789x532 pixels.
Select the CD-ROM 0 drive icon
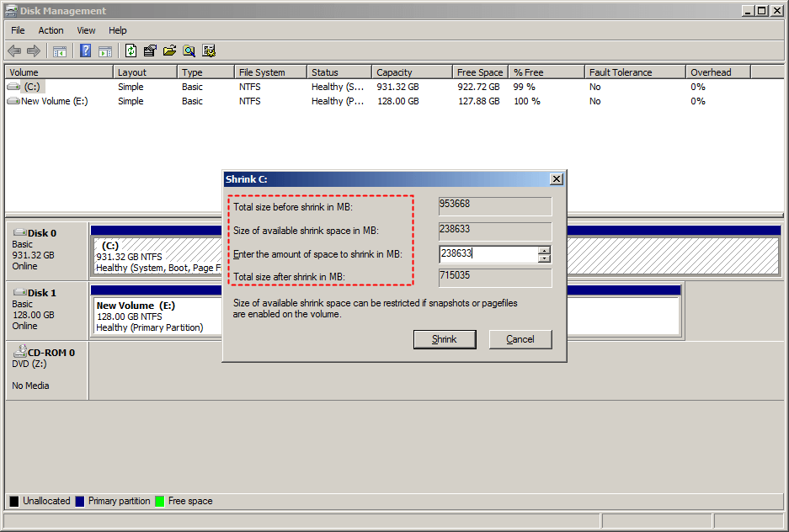tap(20, 351)
